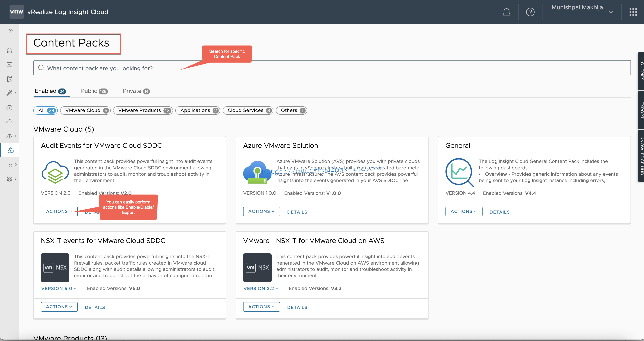
Task: View Details of NSX-T events pack
Action: [95, 307]
